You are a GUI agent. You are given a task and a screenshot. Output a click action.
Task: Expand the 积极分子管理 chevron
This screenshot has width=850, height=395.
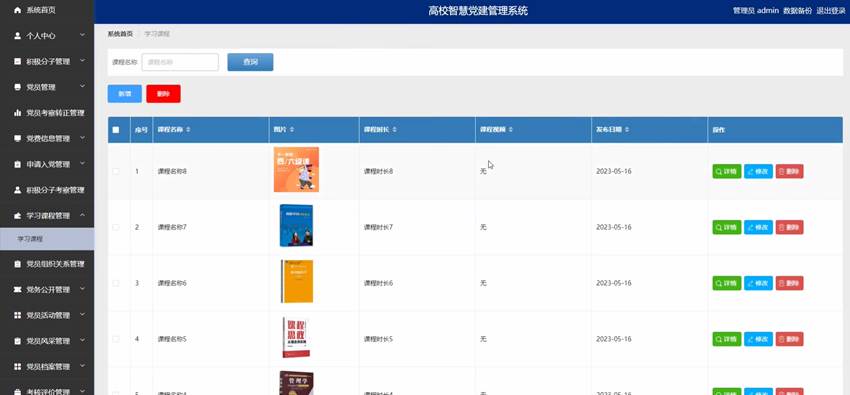pyautogui.click(x=82, y=61)
